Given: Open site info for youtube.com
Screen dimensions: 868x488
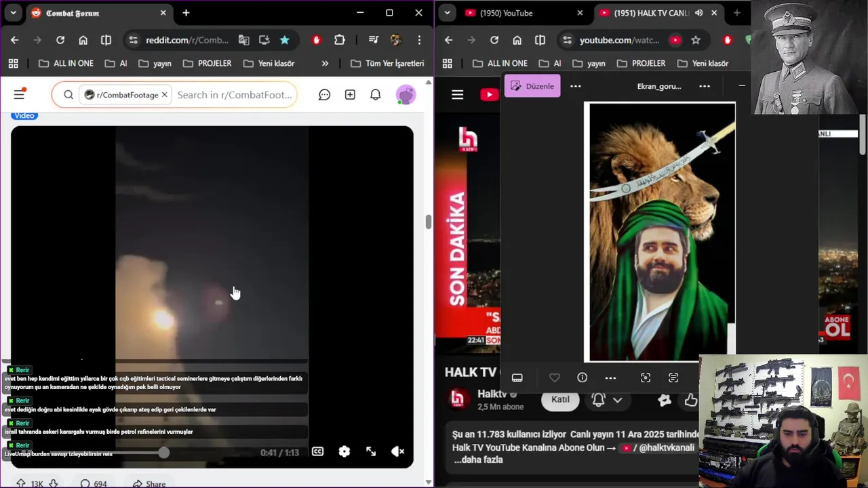Looking at the screenshot, I should [567, 40].
